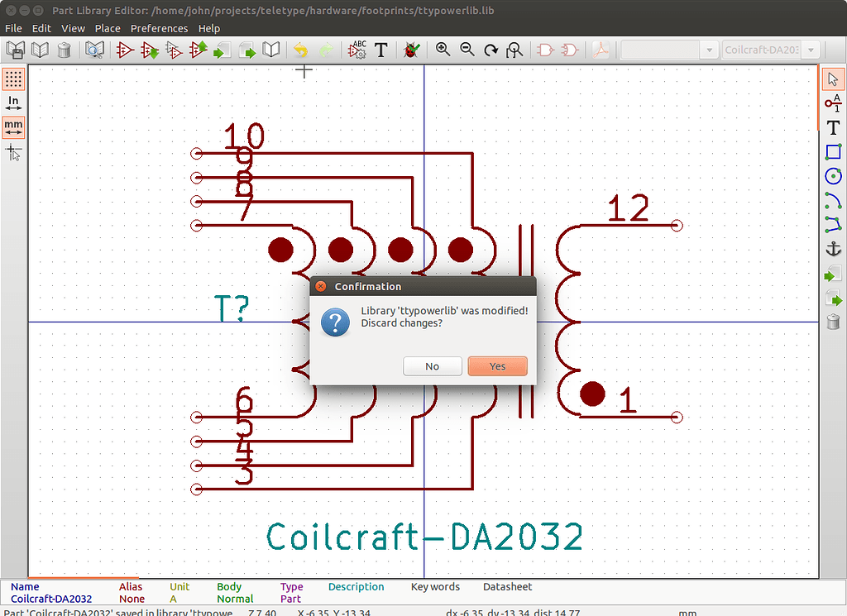Click the delete trash icon in top toolbar
847x616 pixels.
(x=64, y=50)
